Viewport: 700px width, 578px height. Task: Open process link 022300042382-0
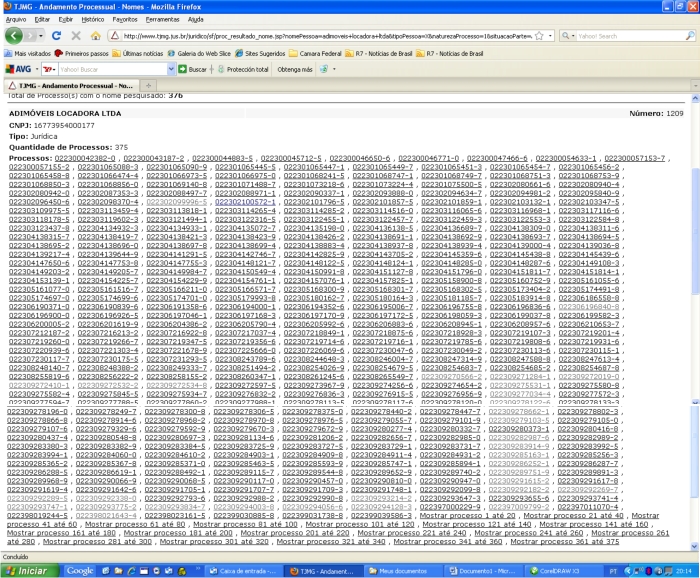tap(85, 158)
